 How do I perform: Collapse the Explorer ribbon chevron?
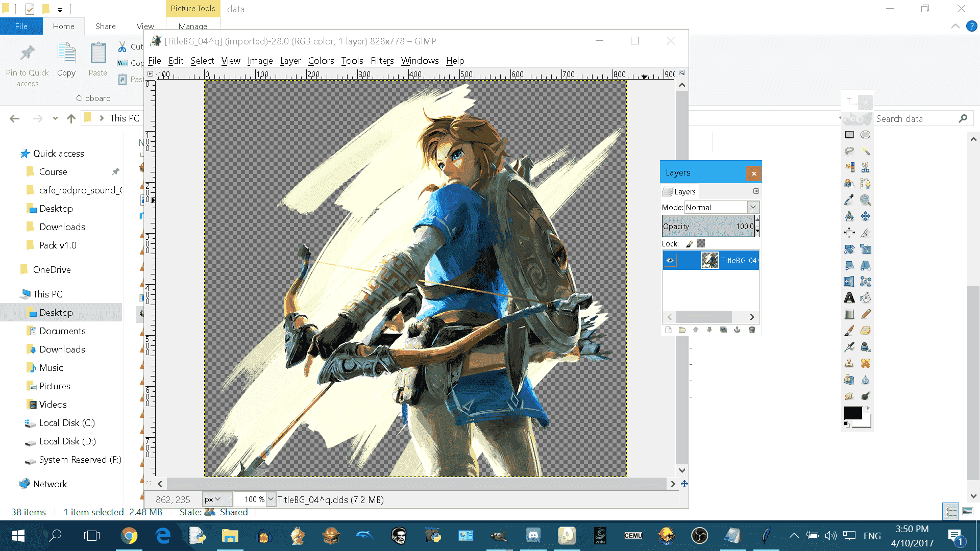pos(955,26)
